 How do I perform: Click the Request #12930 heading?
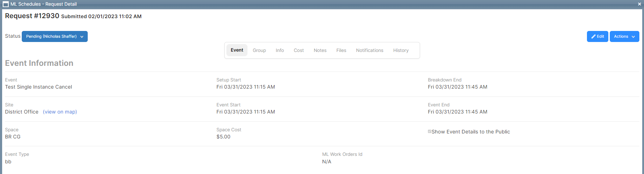tap(32, 16)
